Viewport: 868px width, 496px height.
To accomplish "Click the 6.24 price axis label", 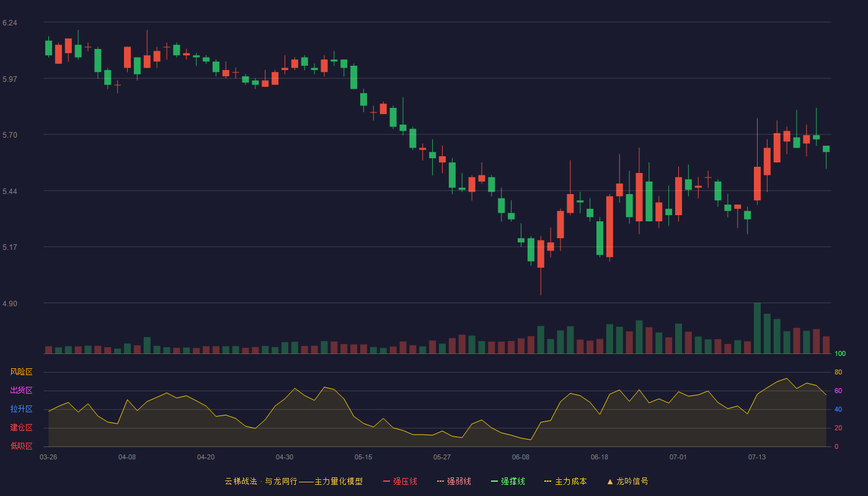I will pyautogui.click(x=9, y=23).
